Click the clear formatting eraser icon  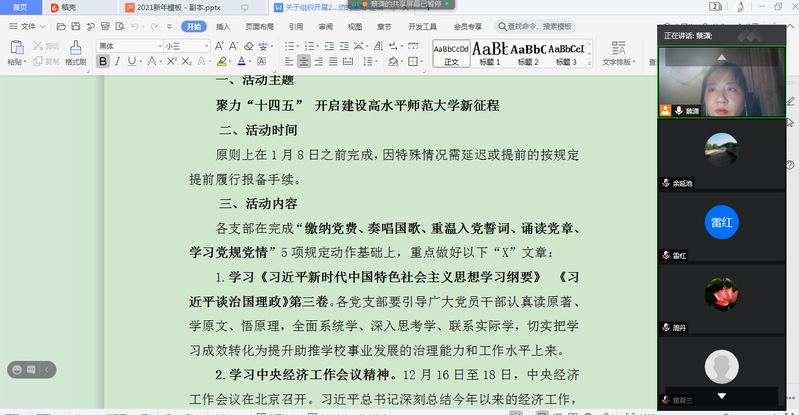(x=251, y=46)
